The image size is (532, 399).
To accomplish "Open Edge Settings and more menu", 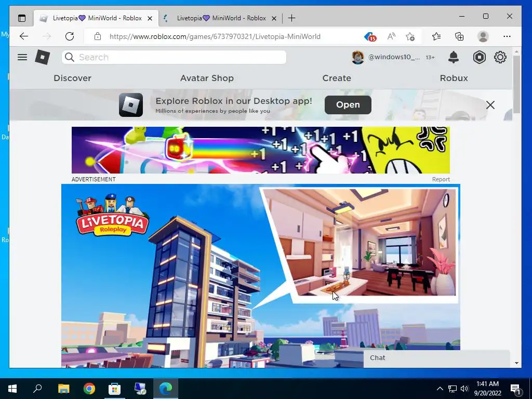I will click(507, 37).
